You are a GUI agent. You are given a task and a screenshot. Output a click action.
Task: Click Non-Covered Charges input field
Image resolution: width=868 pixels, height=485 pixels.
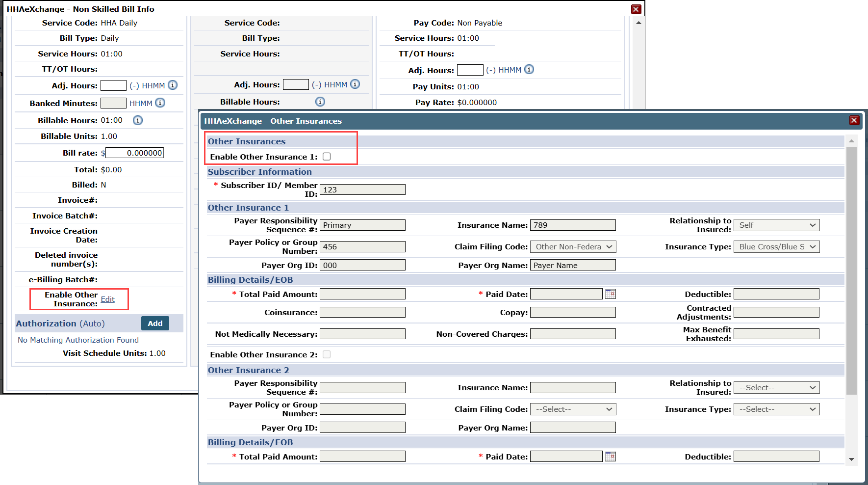coord(573,334)
